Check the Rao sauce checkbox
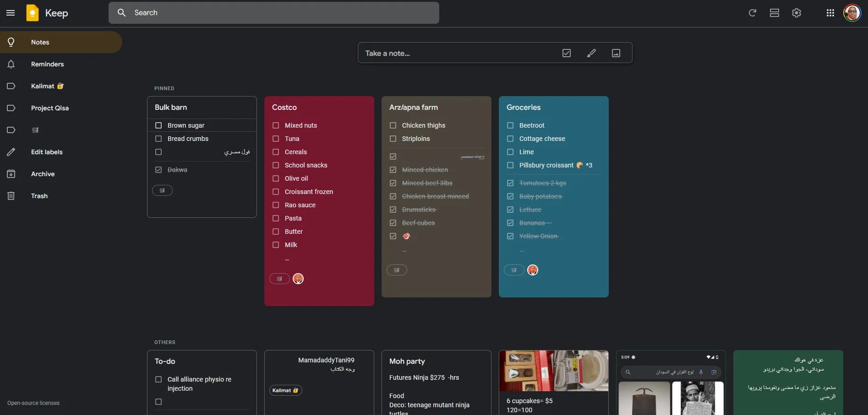 coord(276,205)
